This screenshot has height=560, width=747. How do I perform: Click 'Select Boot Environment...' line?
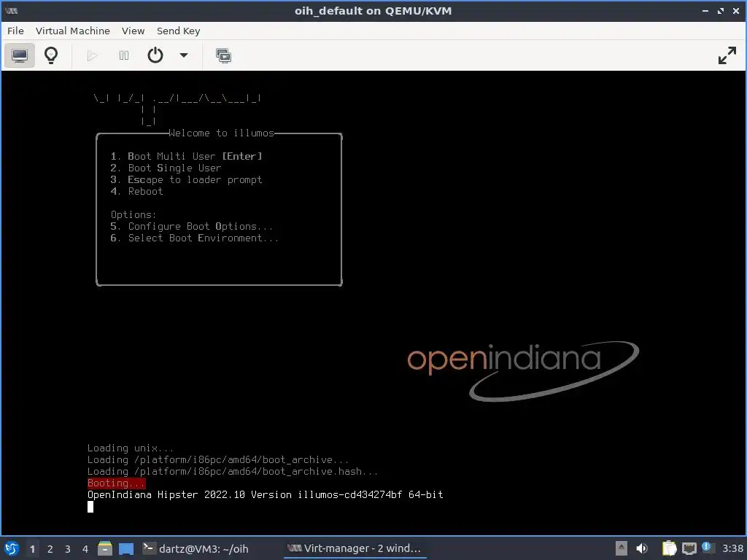tap(194, 238)
